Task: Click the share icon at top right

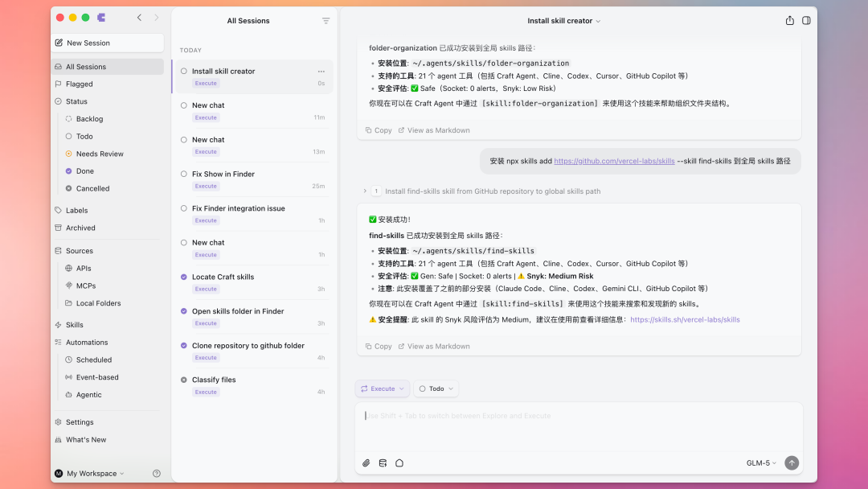Action: [790, 20]
